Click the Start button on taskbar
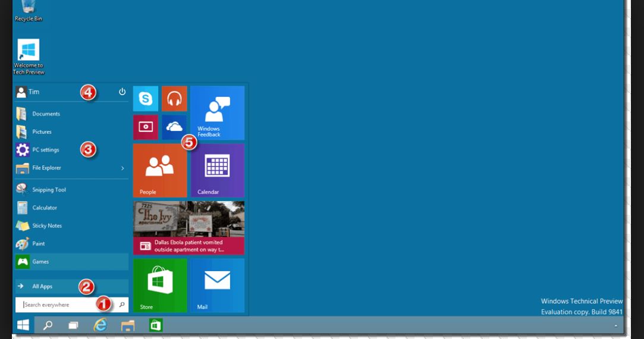This screenshot has height=339, width=644. click(23, 325)
